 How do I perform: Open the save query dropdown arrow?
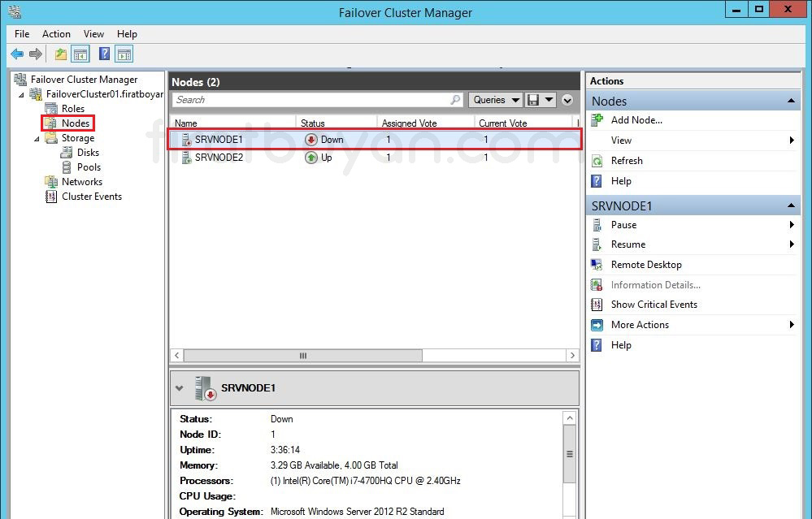pos(549,100)
